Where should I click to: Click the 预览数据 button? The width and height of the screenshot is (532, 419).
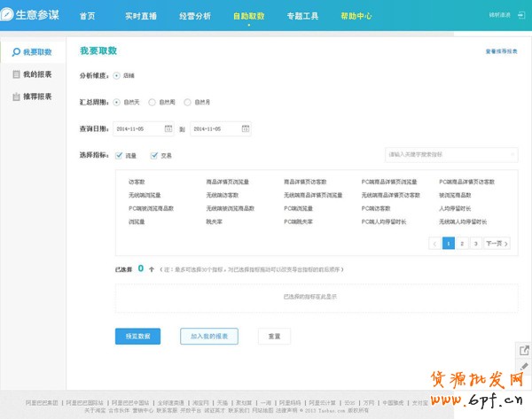[137, 337]
